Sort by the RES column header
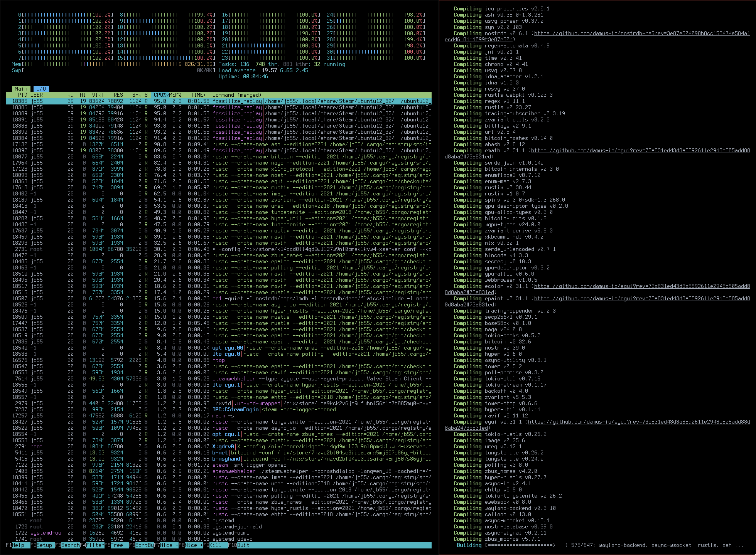This screenshot has width=756, height=555. pyautogui.click(x=118, y=95)
